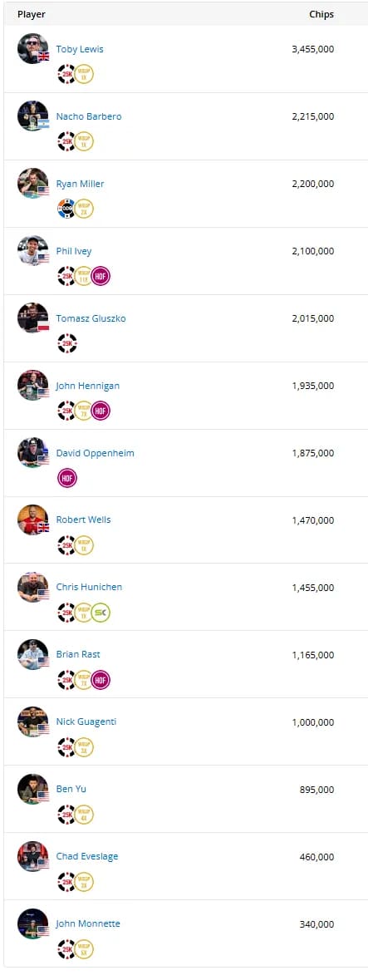Click the Chips column header
The width and height of the screenshot is (368, 980).
(321, 14)
